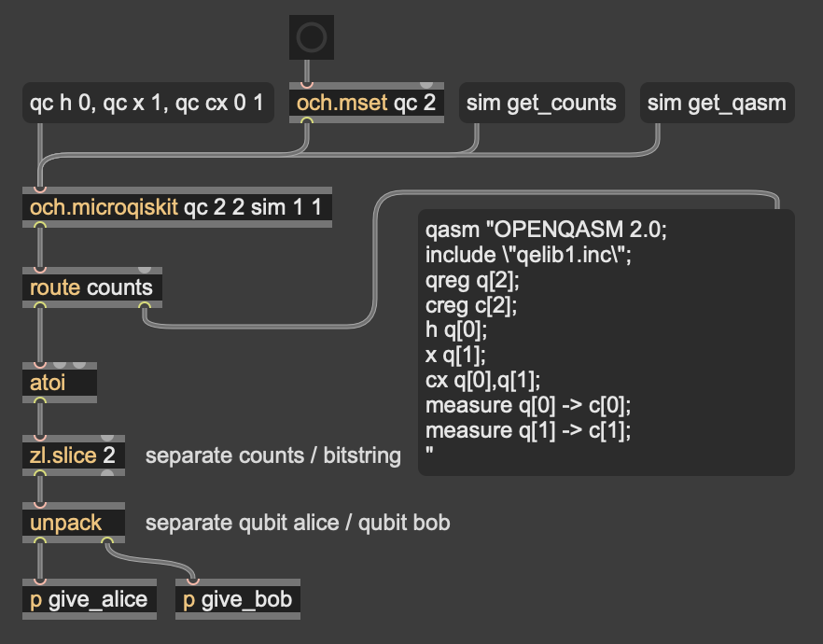Click the bang button at top
This screenshot has width=823, height=644.
[312, 37]
